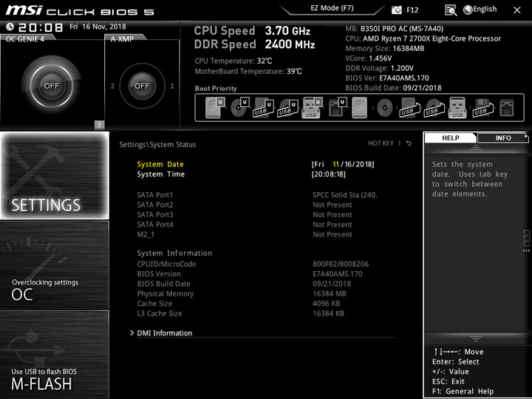The image size is (532, 399).
Task: Click the legacy hard disk boot icon
Action: pos(360,108)
